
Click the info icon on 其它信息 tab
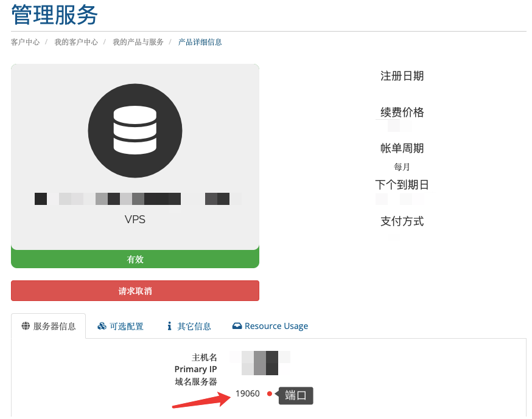point(169,326)
